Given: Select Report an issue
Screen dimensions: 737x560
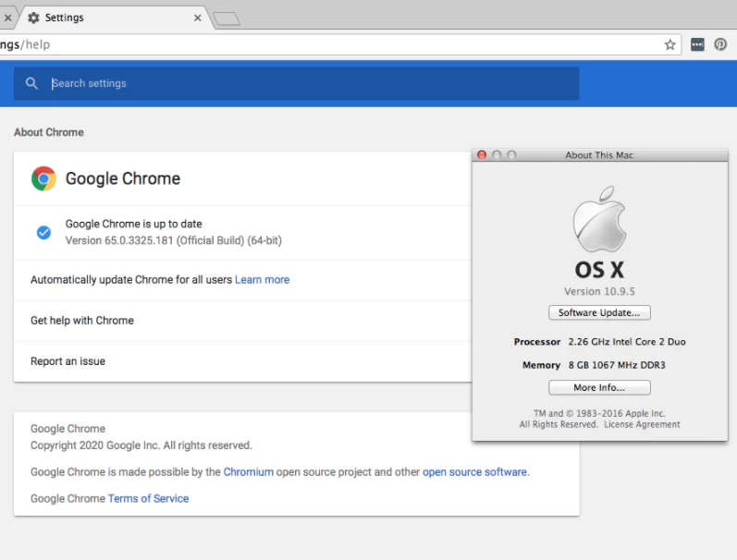Looking at the screenshot, I should (242, 361).
